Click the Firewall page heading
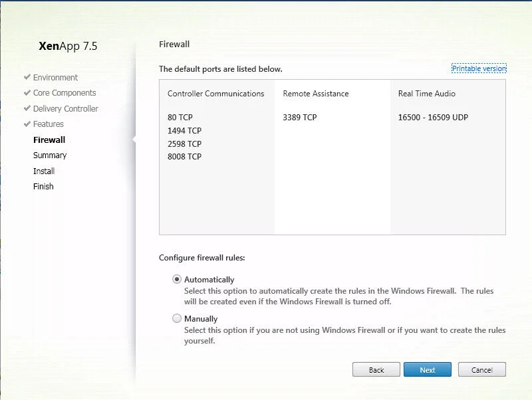The image size is (532, 400). 174,44
